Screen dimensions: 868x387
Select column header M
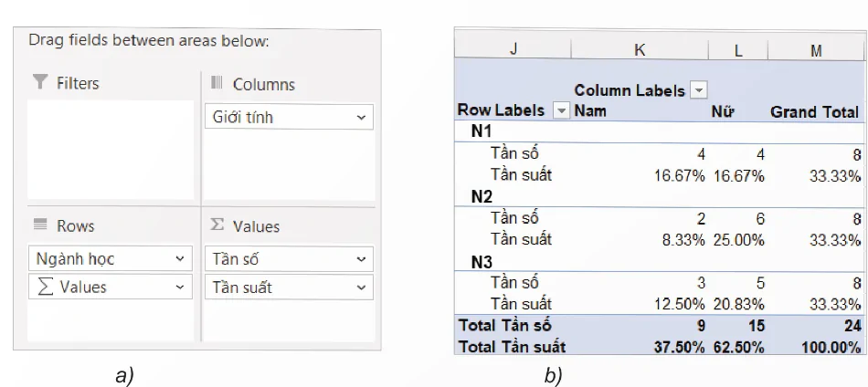816,50
